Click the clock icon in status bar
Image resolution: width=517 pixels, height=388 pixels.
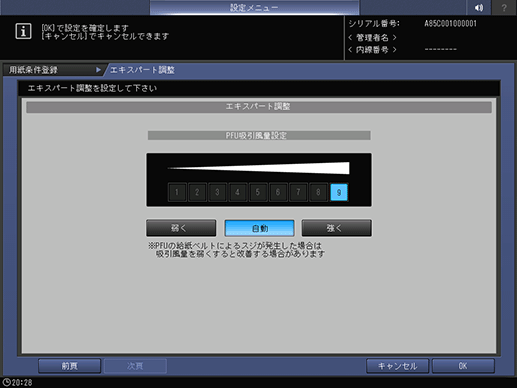[6, 382]
